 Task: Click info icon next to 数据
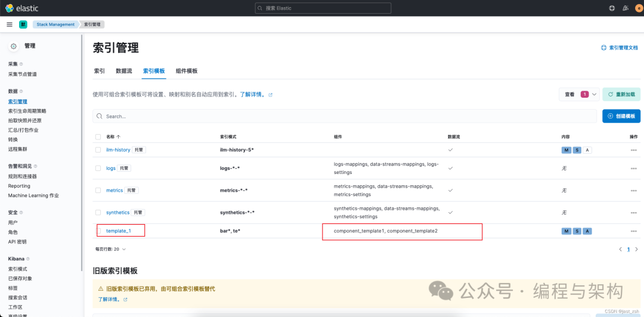coord(21,91)
